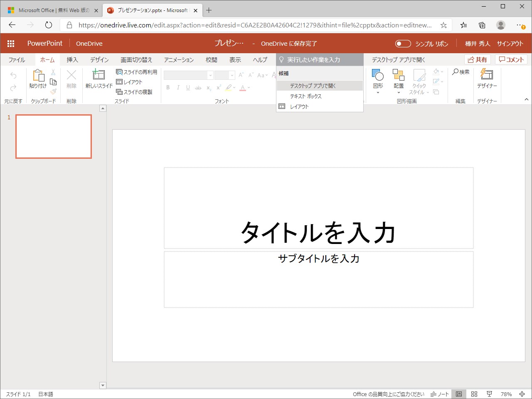Click the サインアウト link
The height and width of the screenshot is (399, 532).
point(510,43)
